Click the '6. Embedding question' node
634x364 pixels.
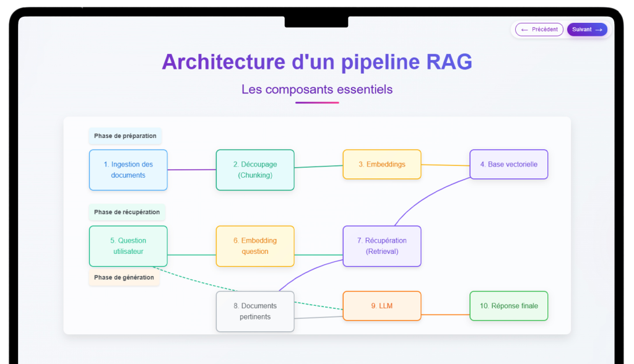point(255,246)
